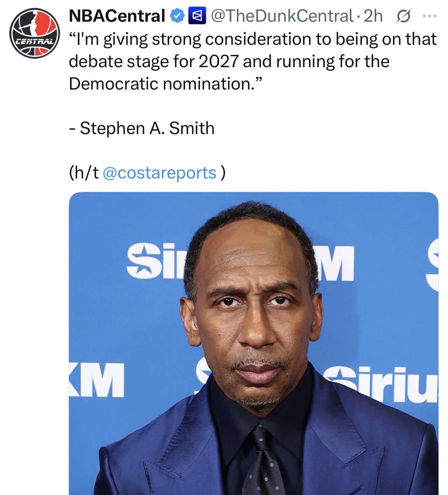Click the 'KM' backdrop letters in the photo
448x495 pixels.
click(96, 379)
